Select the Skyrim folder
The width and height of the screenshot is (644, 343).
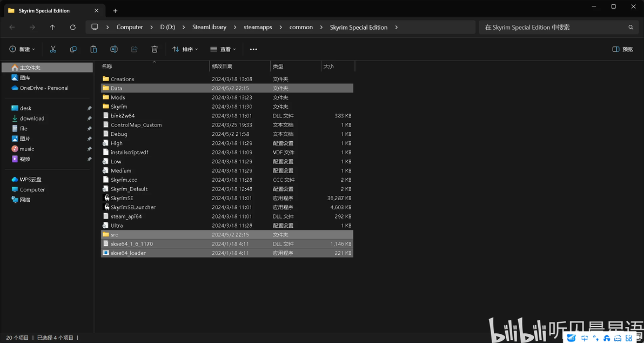coord(227,107)
